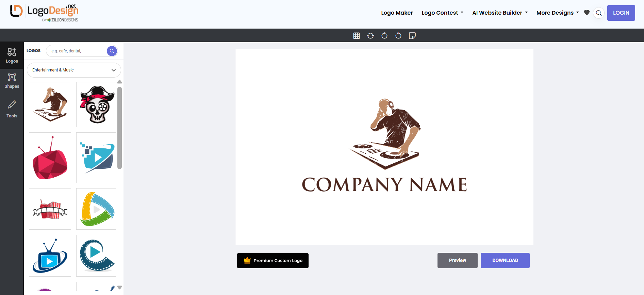Select the colorful film triangle play logo thumbnail
Image resolution: width=644 pixels, height=295 pixels.
[96, 209]
